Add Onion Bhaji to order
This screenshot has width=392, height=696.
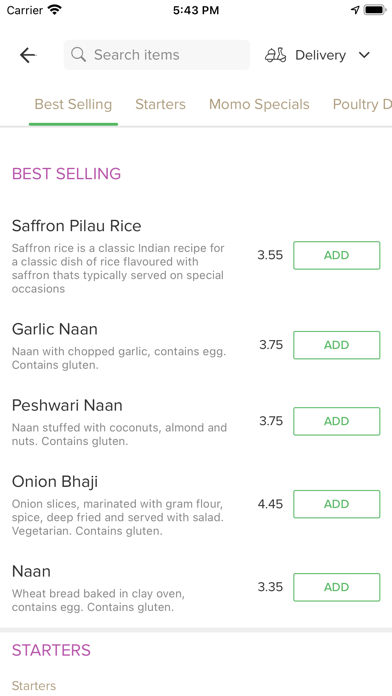coord(337,504)
